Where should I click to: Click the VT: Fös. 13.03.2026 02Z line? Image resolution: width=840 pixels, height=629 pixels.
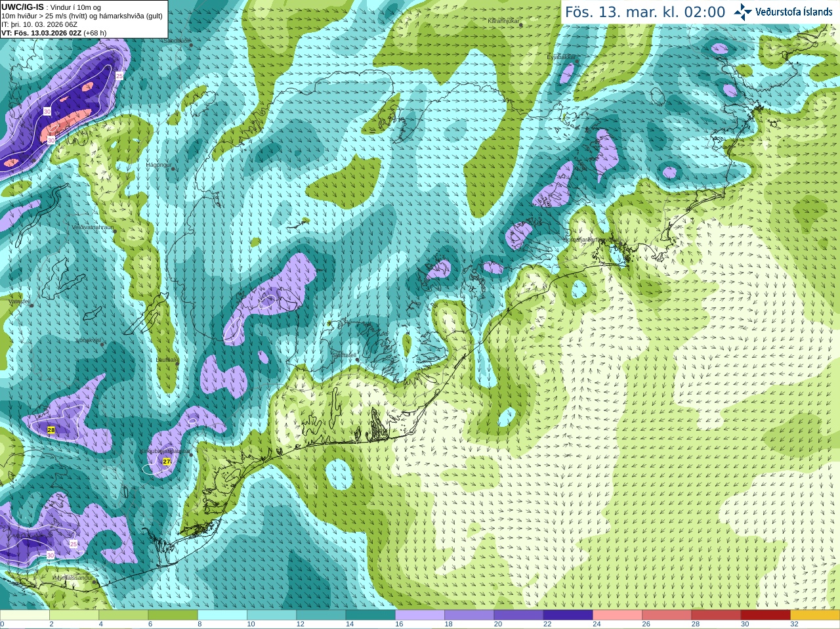[x=41, y=33]
